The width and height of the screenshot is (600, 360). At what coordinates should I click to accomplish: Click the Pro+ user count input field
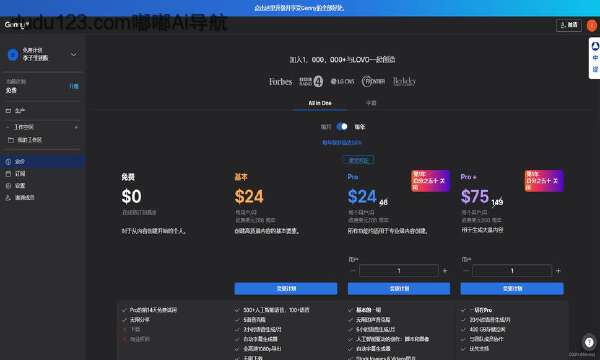(x=512, y=271)
